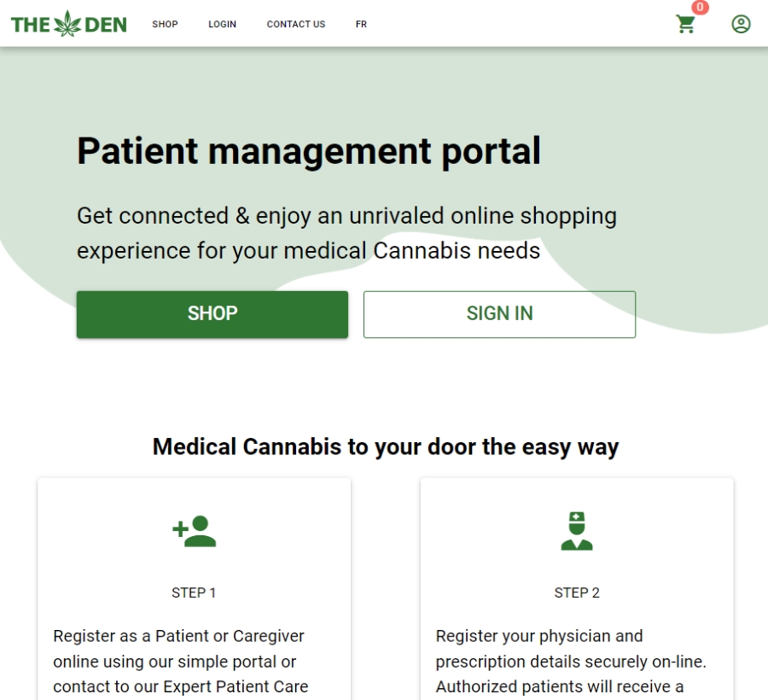
Task: Switch language to FR
Action: [x=362, y=24]
